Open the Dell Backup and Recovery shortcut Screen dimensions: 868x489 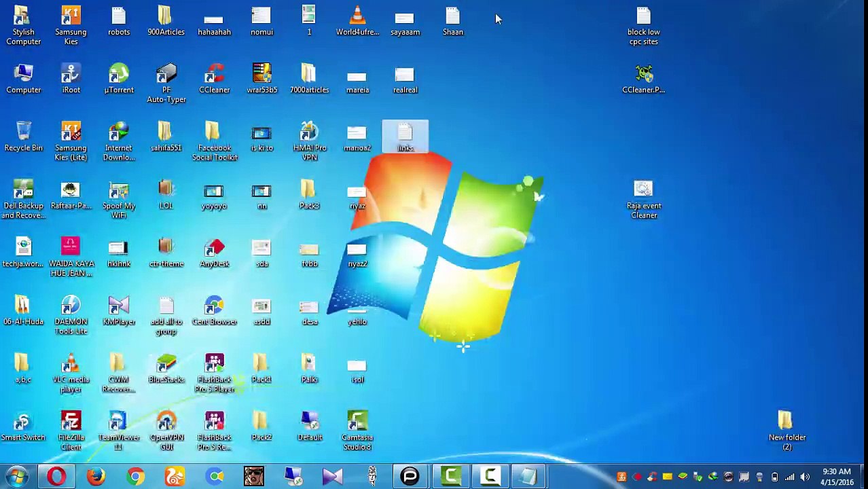(23, 199)
